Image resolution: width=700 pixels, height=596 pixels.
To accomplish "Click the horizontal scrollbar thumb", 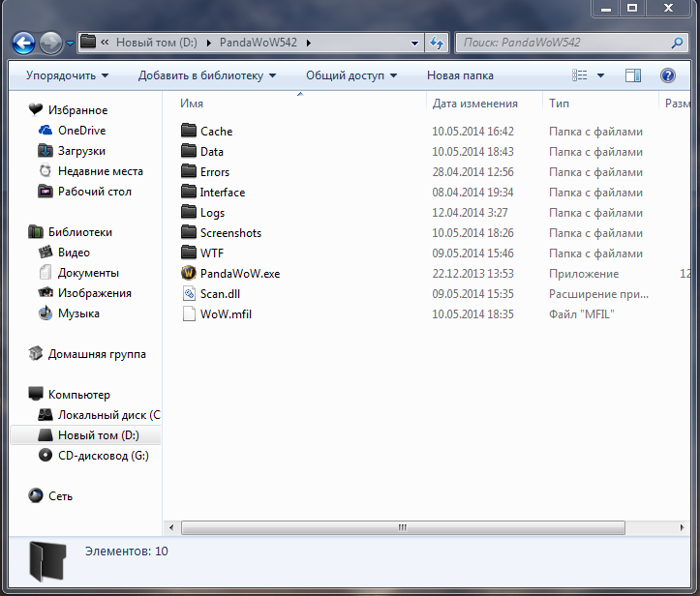I will (x=403, y=527).
